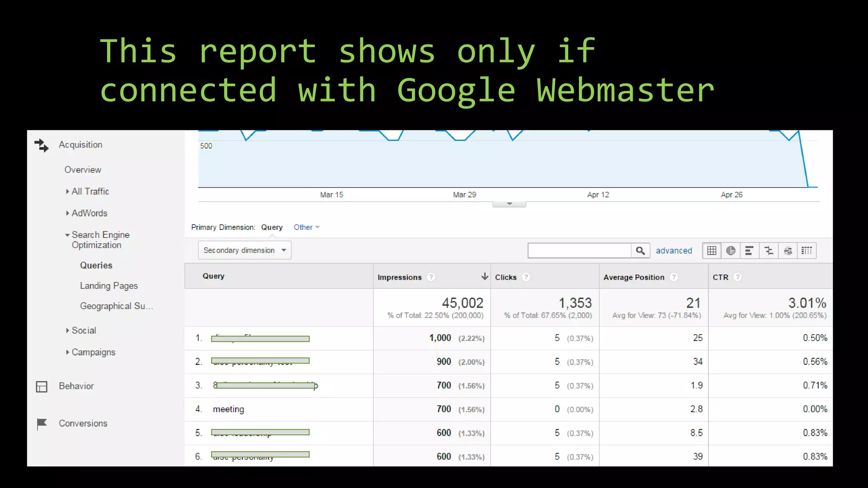
Task: Switch to data table view
Action: click(x=712, y=251)
